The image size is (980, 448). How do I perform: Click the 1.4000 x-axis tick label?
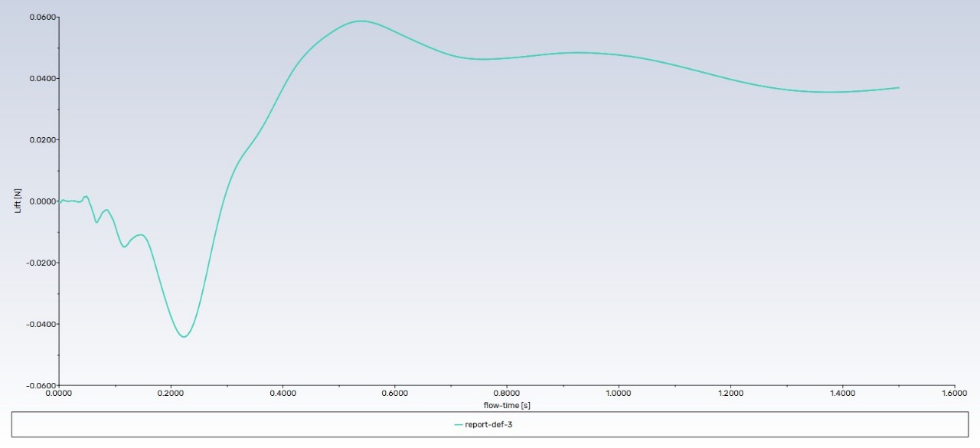(x=842, y=394)
